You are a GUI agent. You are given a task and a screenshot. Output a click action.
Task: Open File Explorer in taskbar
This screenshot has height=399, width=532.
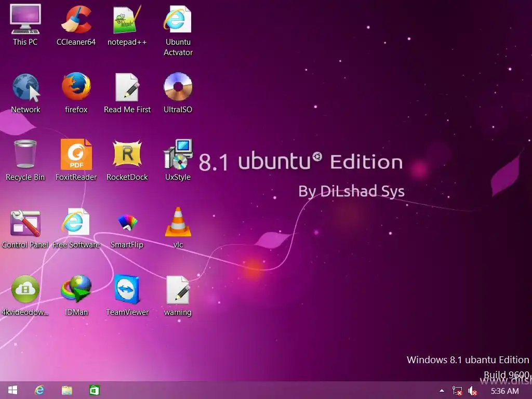click(67, 391)
